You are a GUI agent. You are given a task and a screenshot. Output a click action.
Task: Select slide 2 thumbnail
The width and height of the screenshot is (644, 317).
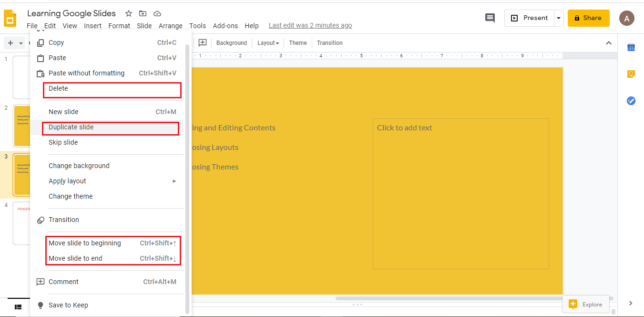[22, 126]
